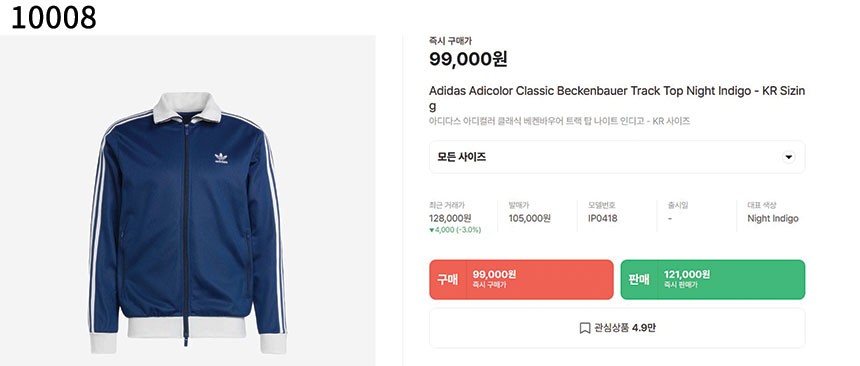Click the navy track jacket product image
The image size is (860, 366).
(x=188, y=222)
